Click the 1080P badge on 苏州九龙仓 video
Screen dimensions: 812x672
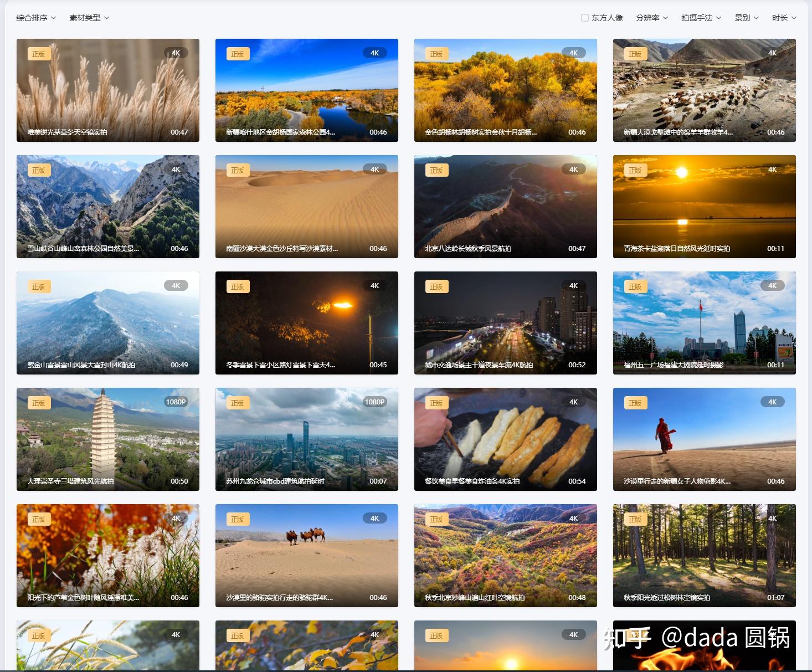[x=375, y=402]
